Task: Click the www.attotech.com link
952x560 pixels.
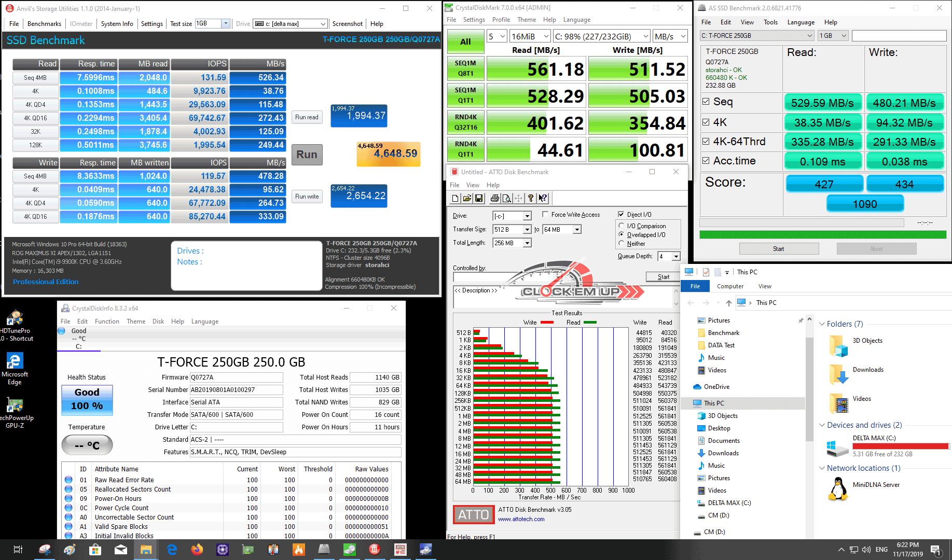Action: pyautogui.click(x=521, y=519)
